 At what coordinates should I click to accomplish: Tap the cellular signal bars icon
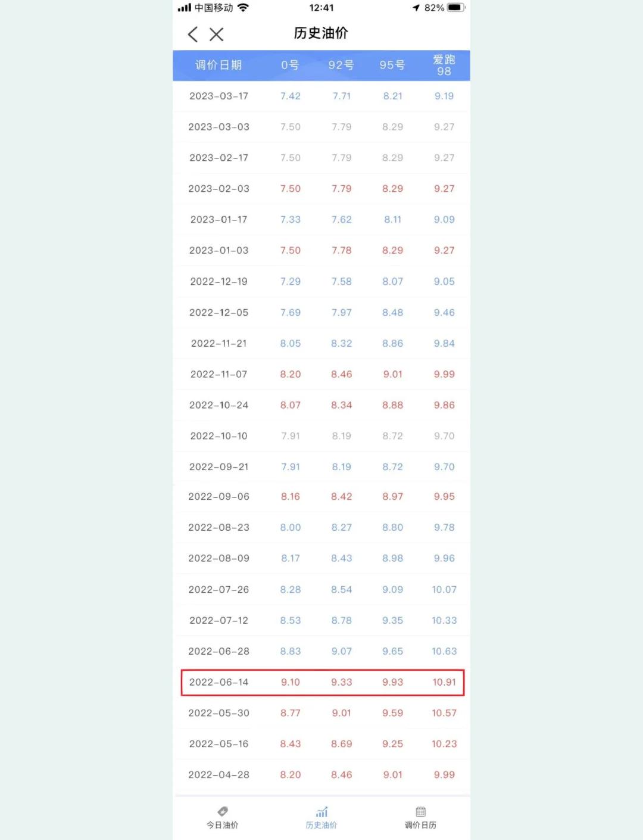point(185,8)
